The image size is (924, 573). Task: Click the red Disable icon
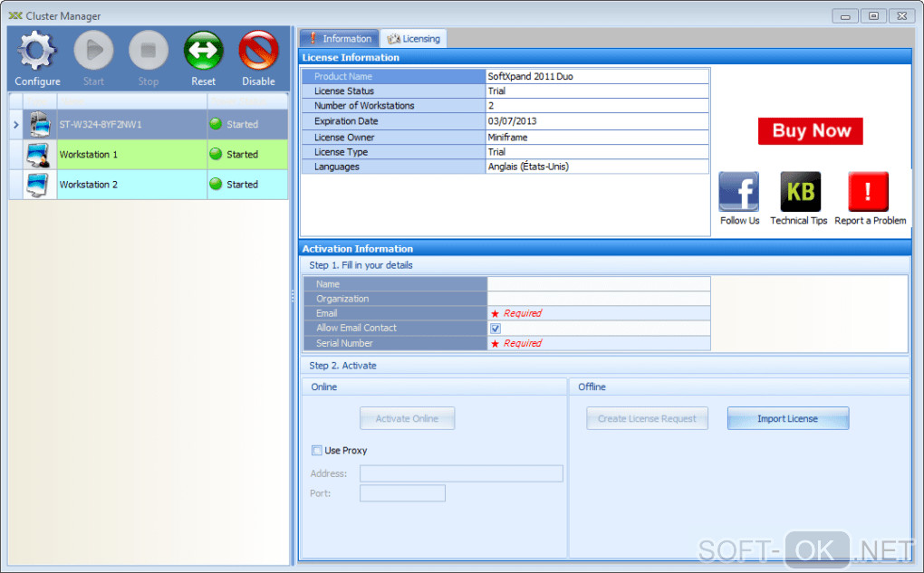coord(258,51)
